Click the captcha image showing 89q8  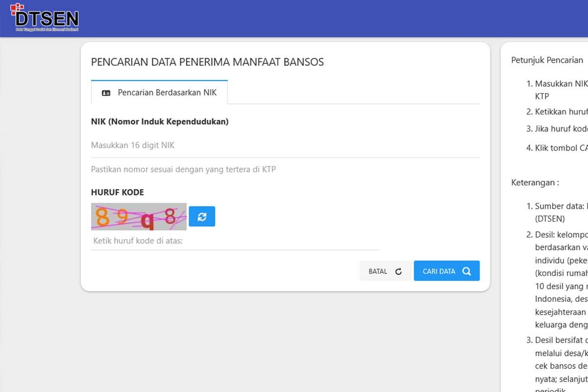coord(139,217)
